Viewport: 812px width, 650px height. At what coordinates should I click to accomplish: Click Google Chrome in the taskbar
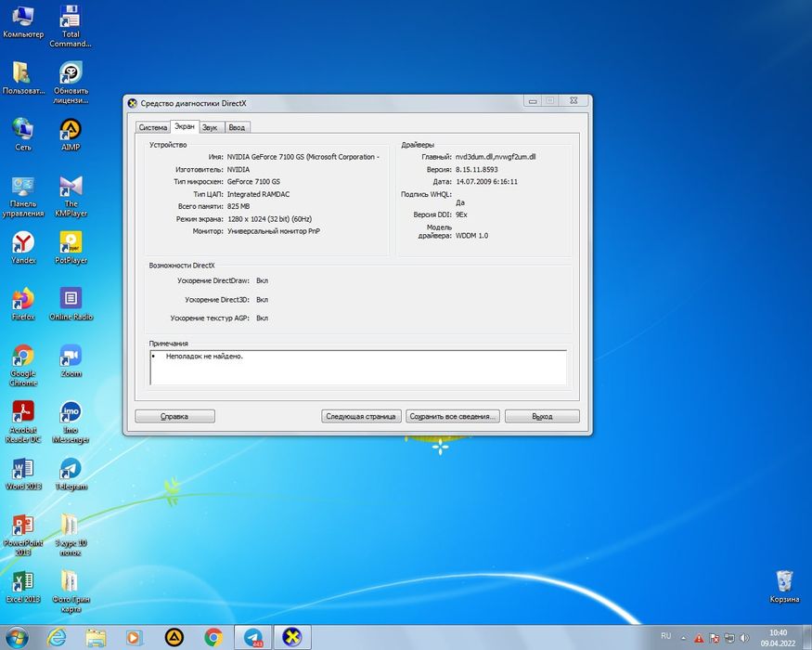point(213,637)
